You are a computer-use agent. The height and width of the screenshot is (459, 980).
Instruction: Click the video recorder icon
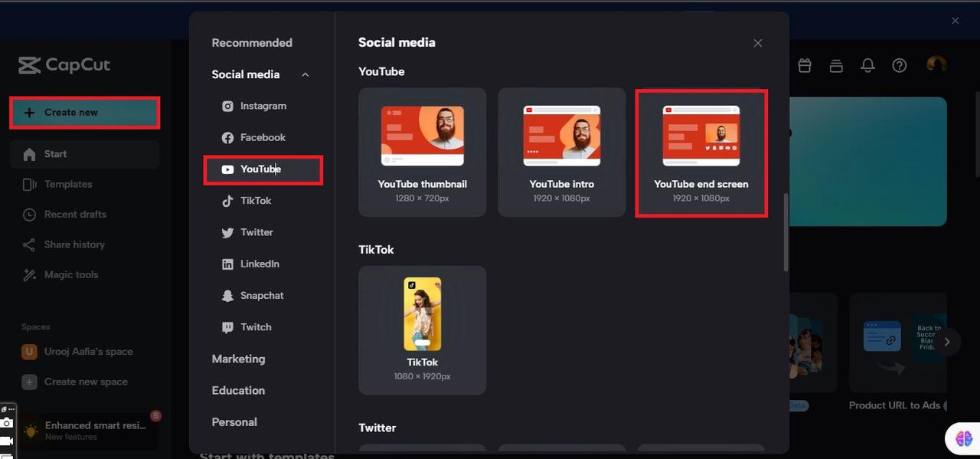tap(7, 441)
